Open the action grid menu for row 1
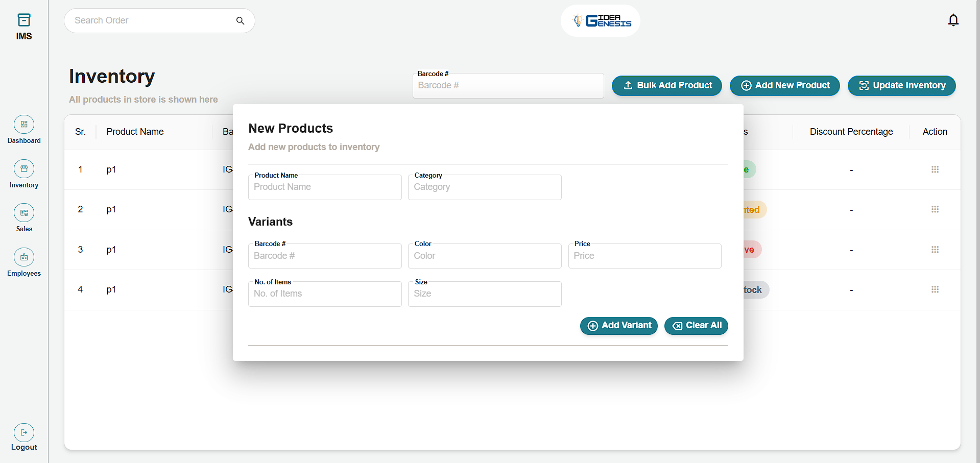 (935, 169)
